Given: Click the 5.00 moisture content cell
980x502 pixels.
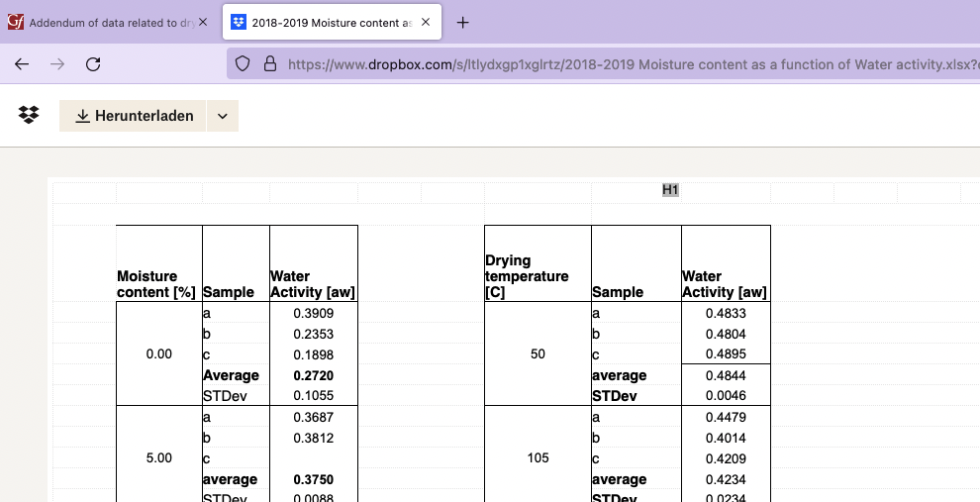Looking at the screenshot, I should (x=159, y=457).
